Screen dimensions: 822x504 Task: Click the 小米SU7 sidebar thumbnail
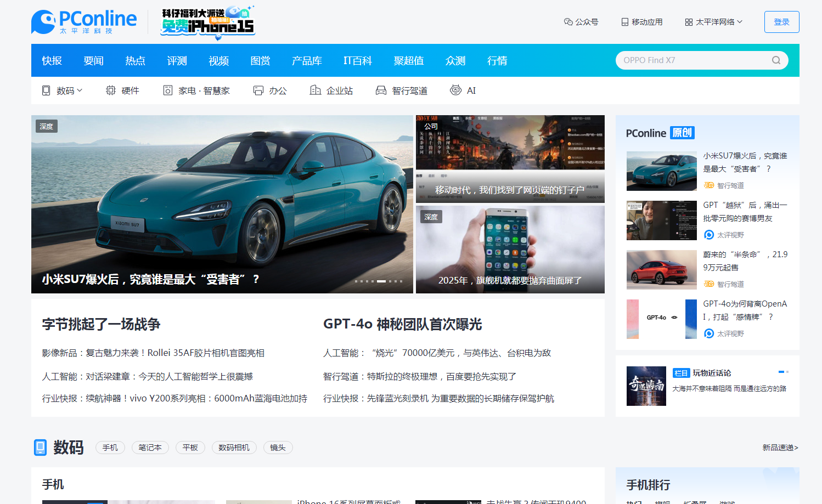tap(662, 171)
